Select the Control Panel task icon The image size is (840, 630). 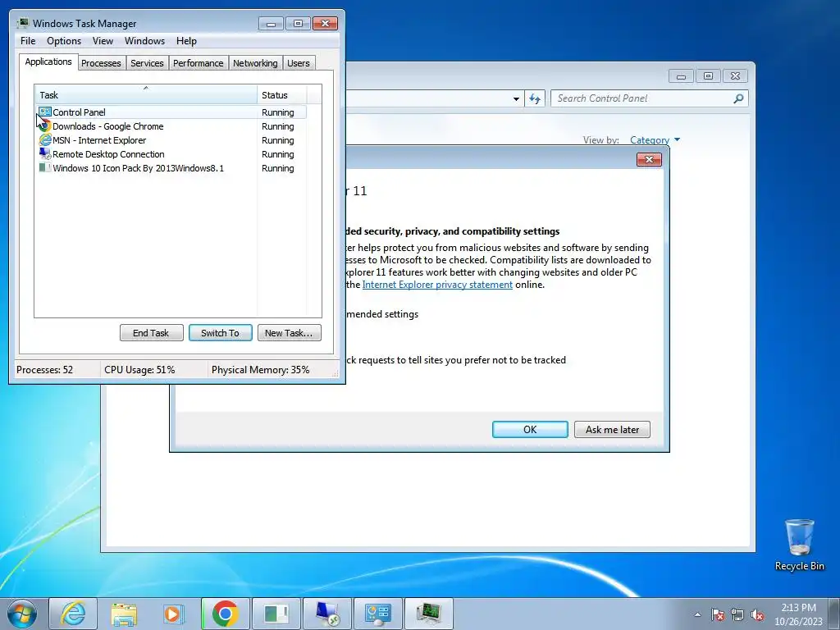pos(45,112)
